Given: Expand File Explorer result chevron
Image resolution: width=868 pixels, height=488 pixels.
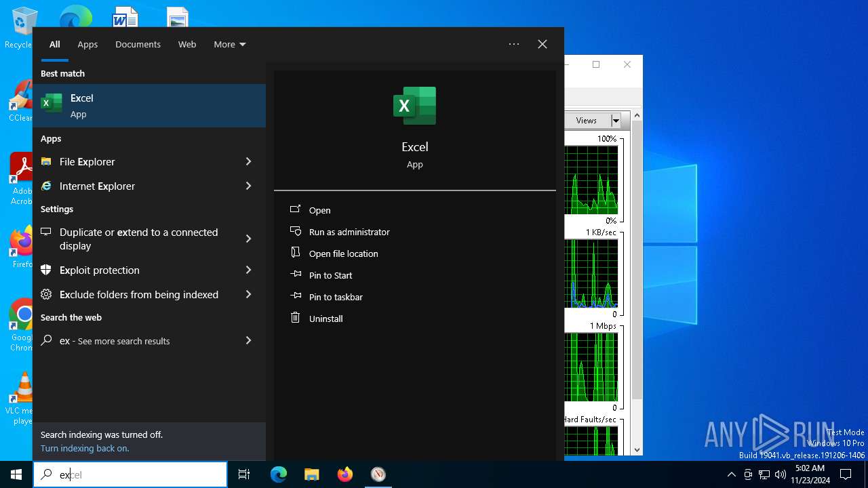Looking at the screenshot, I should tap(248, 161).
